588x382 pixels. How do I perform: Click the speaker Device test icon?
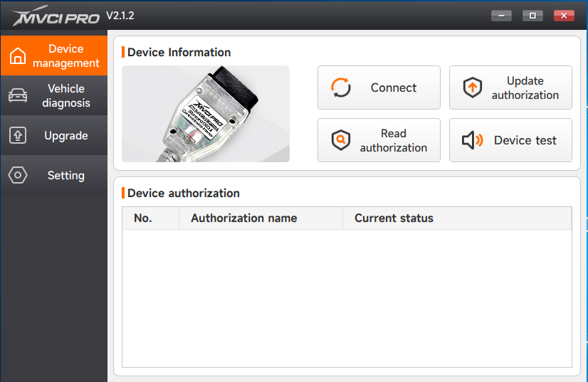click(x=473, y=140)
